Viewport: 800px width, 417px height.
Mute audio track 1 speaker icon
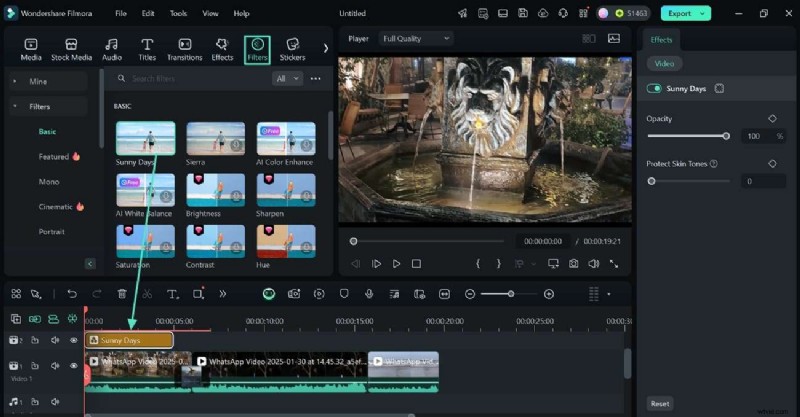click(55, 402)
